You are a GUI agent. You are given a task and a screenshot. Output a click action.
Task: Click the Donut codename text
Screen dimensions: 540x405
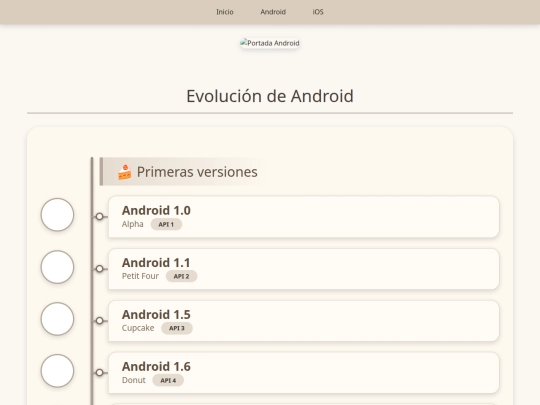134,380
